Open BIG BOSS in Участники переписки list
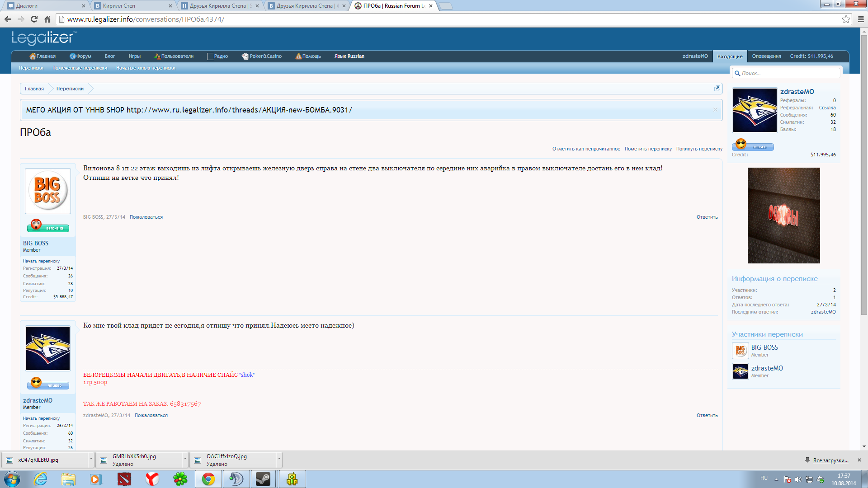Screen dimensions: 868x488 [x=764, y=347]
